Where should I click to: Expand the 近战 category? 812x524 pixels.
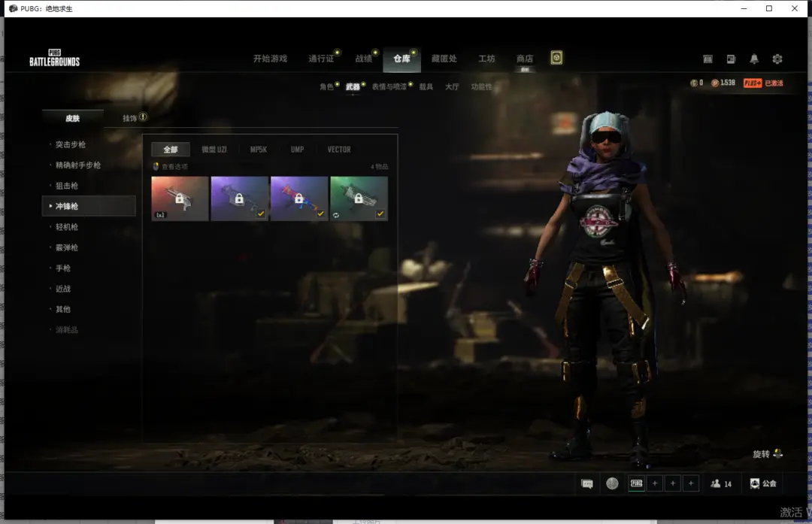point(63,289)
